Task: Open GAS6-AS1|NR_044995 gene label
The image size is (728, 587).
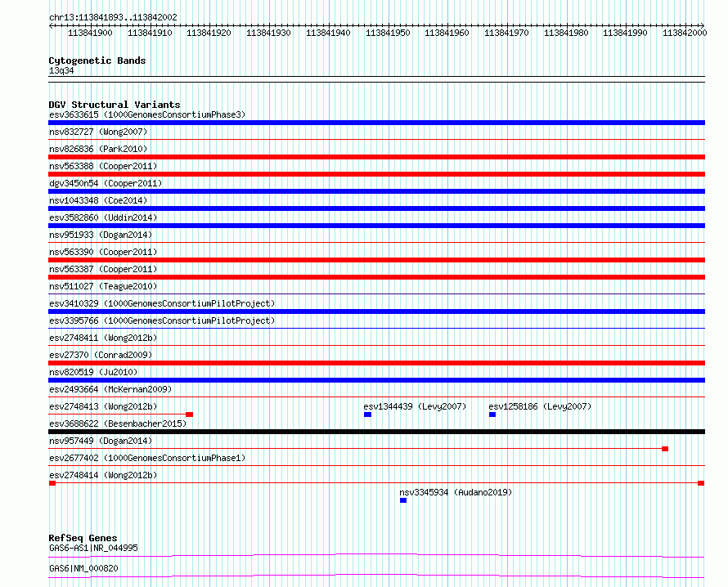Action: pyautogui.click(x=93, y=548)
